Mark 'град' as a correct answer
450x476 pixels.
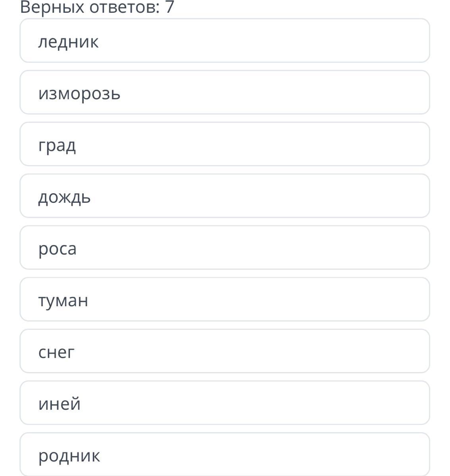(x=225, y=144)
